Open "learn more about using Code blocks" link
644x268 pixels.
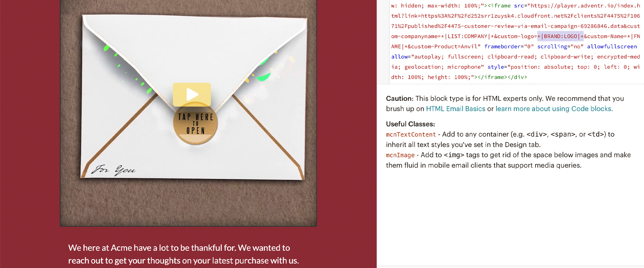pos(553,109)
